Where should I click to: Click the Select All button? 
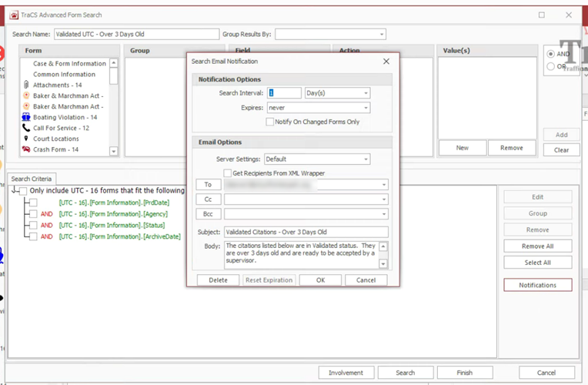(x=538, y=263)
